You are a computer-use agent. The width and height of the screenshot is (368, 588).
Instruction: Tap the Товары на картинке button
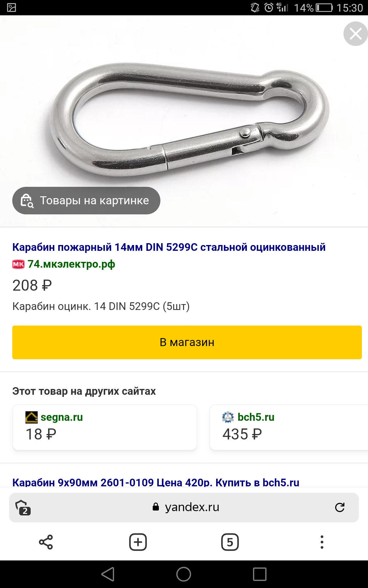(86, 201)
